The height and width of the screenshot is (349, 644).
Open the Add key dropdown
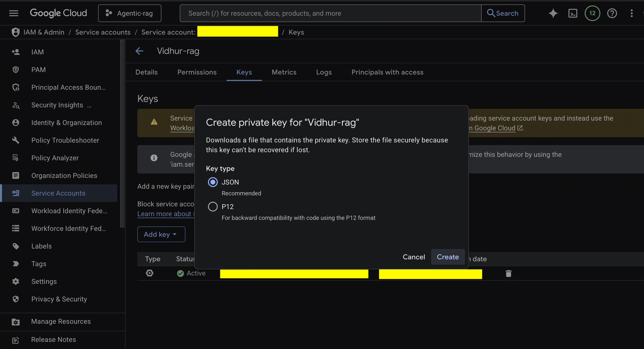tap(161, 234)
